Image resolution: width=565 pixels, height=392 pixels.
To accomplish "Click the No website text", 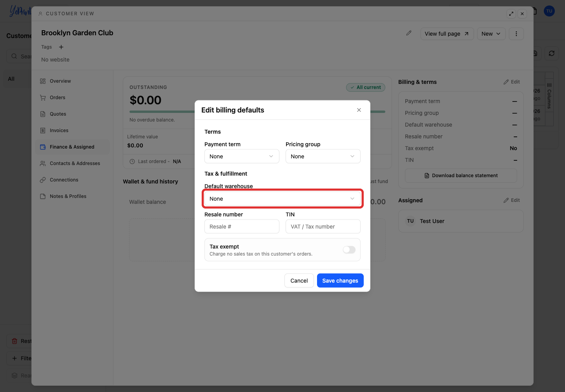I will click(55, 60).
